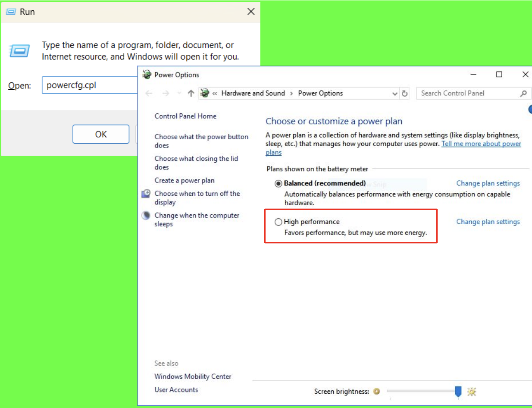Choose when to turn off the display
The width and height of the screenshot is (532, 408).
click(x=197, y=198)
